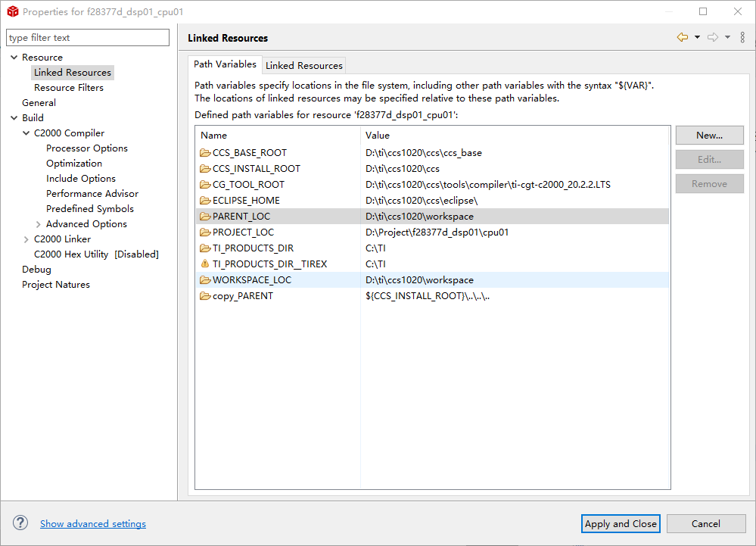The height and width of the screenshot is (546, 756).
Task: Click the type filter text field
Action: point(88,38)
